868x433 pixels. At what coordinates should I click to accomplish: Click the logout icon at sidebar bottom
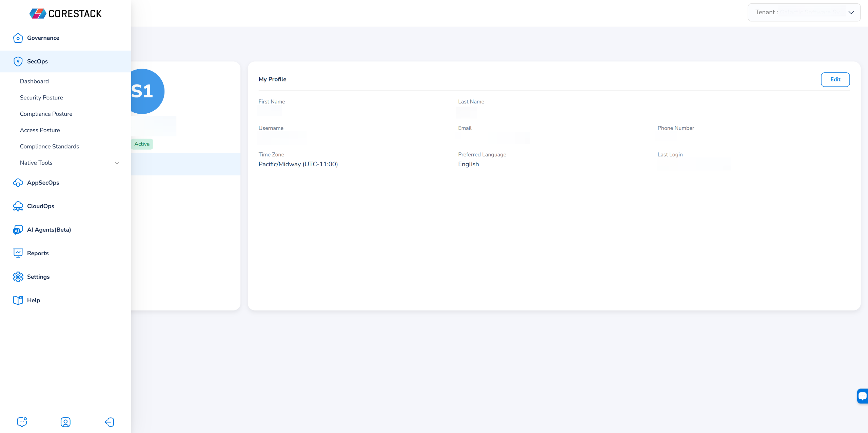pyautogui.click(x=109, y=422)
